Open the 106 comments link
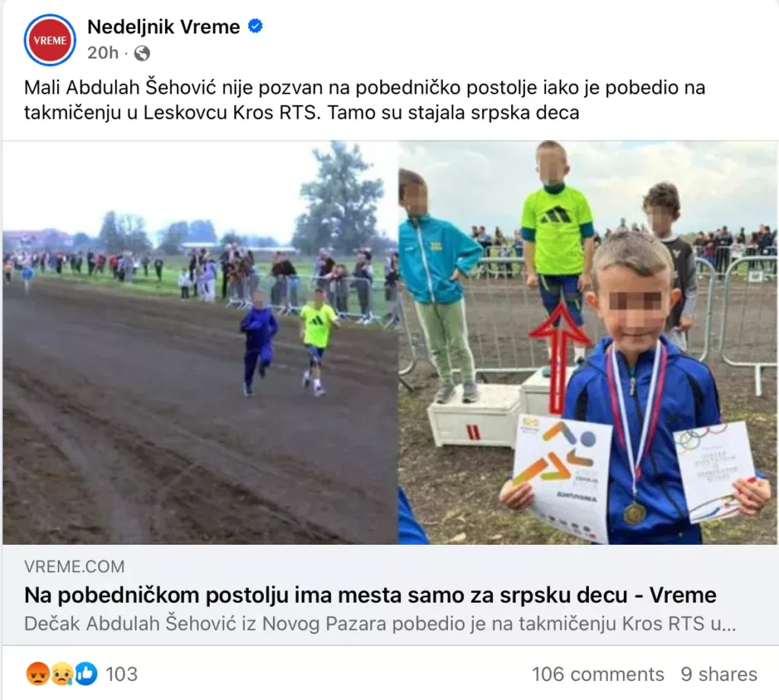Viewport: 779px width, 700px height. (598, 674)
